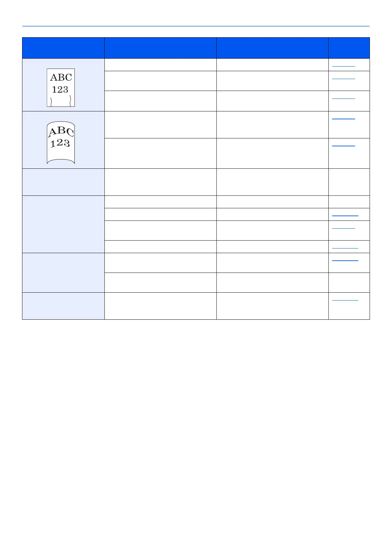Open the sixth underlined link from the top

click(x=345, y=215)
